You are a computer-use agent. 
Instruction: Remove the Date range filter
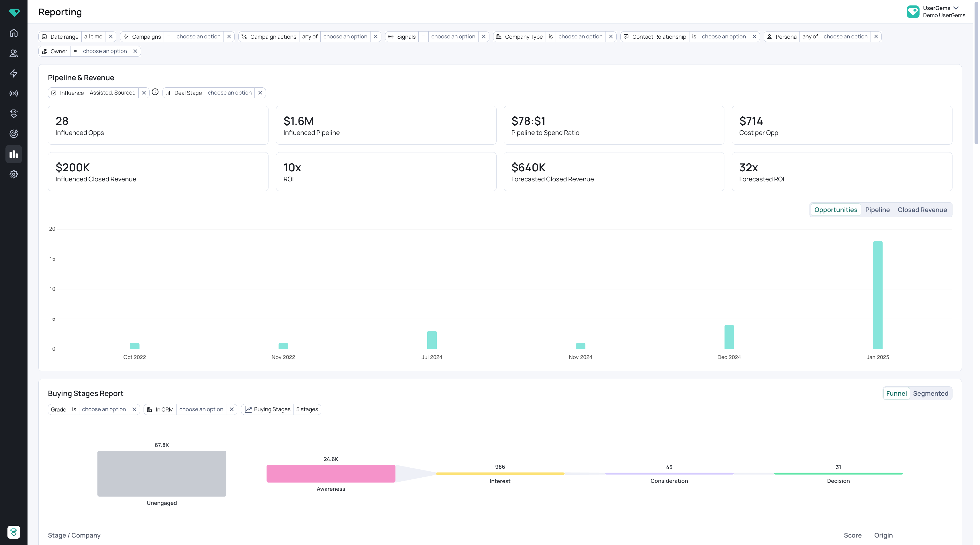(111, 36)
